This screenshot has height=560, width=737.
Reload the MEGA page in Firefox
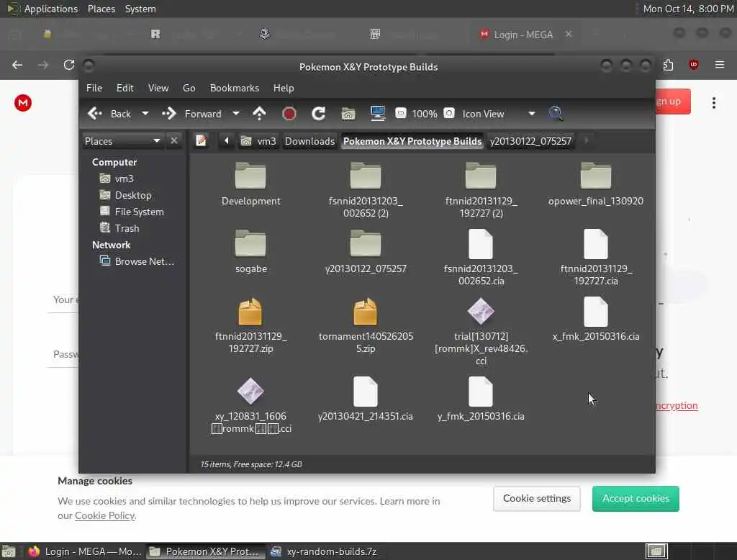point(68,64)
